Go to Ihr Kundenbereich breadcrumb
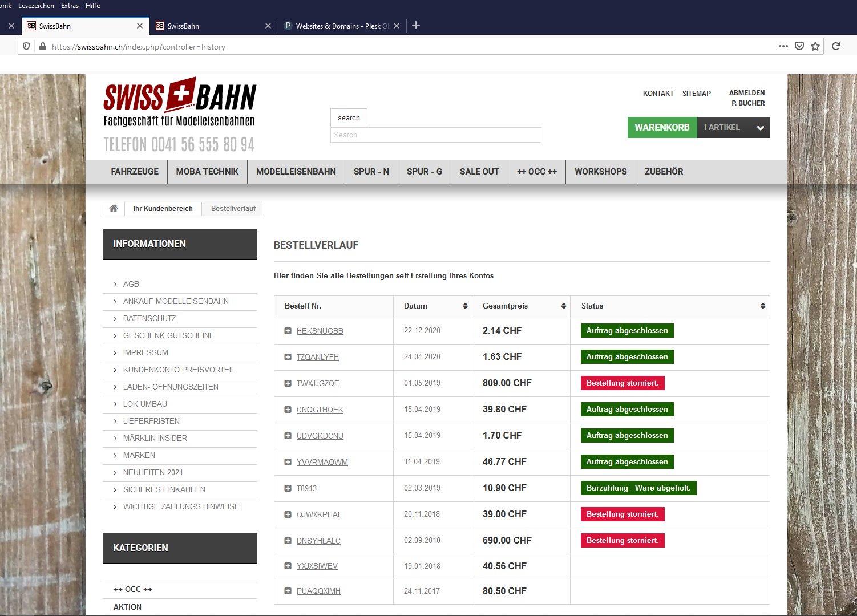 [163, 209]
